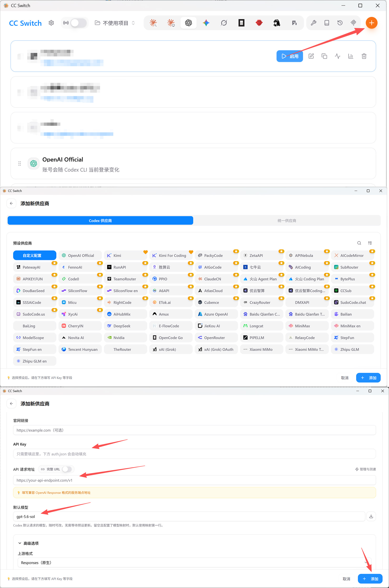Select the OpenAI Official provider card
389x588 pixels.
193,164
